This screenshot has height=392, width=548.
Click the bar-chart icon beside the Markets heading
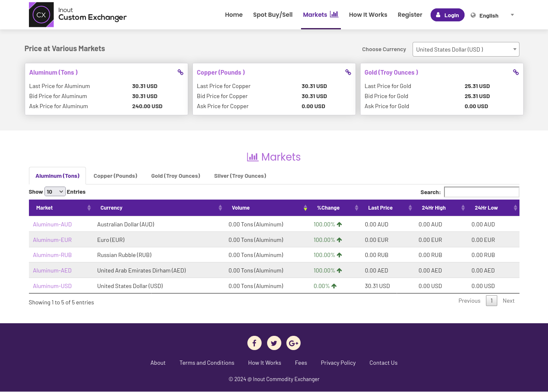tap(252, 156)
